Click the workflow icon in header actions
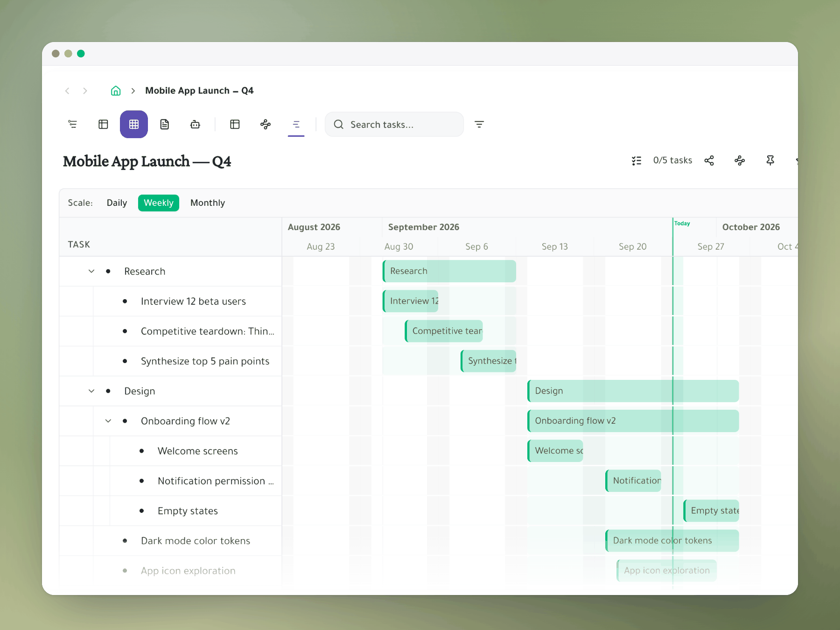 pyautogui.click(x=740, y=161)
